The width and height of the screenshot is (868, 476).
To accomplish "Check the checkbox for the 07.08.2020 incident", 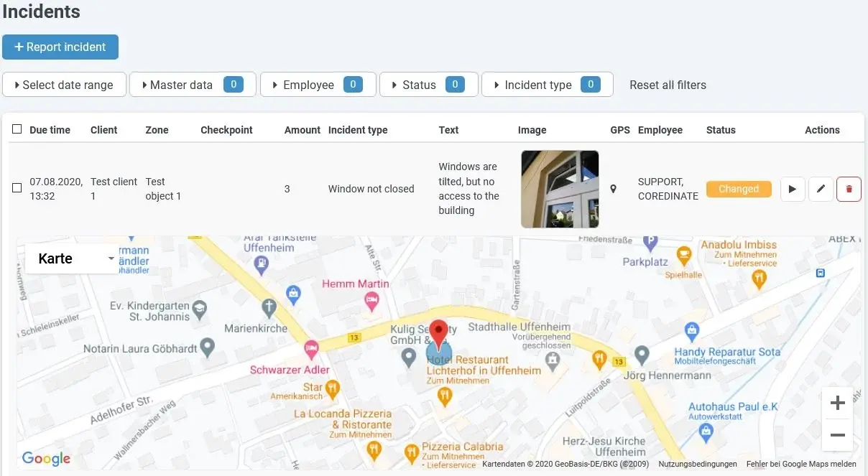I will click(x=17, y=189).
